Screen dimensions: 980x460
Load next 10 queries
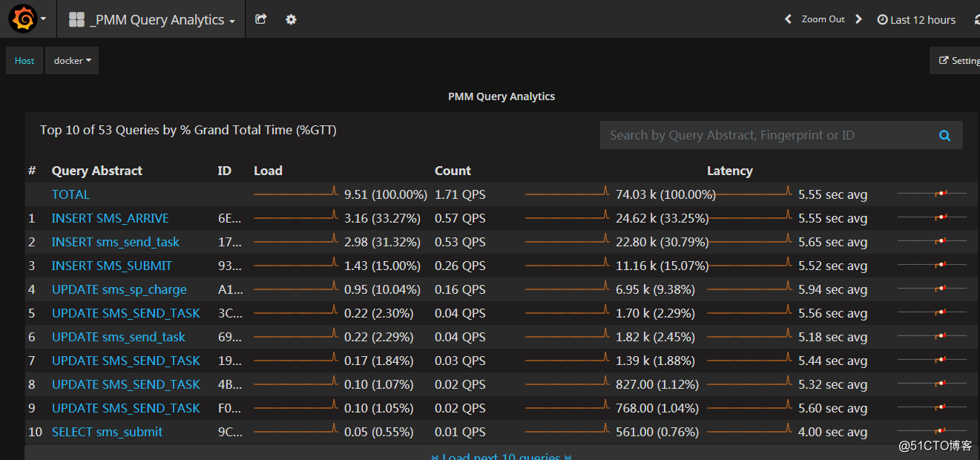(x=501, y=456)
